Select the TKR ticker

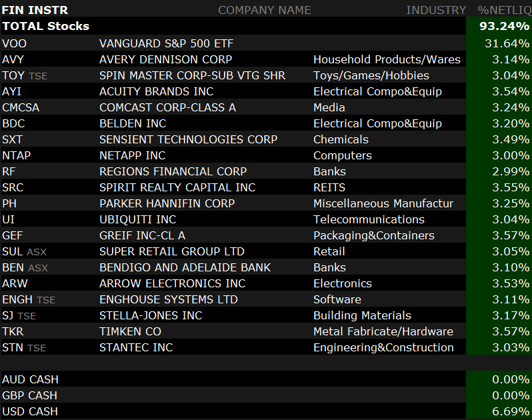click(13, 331)
